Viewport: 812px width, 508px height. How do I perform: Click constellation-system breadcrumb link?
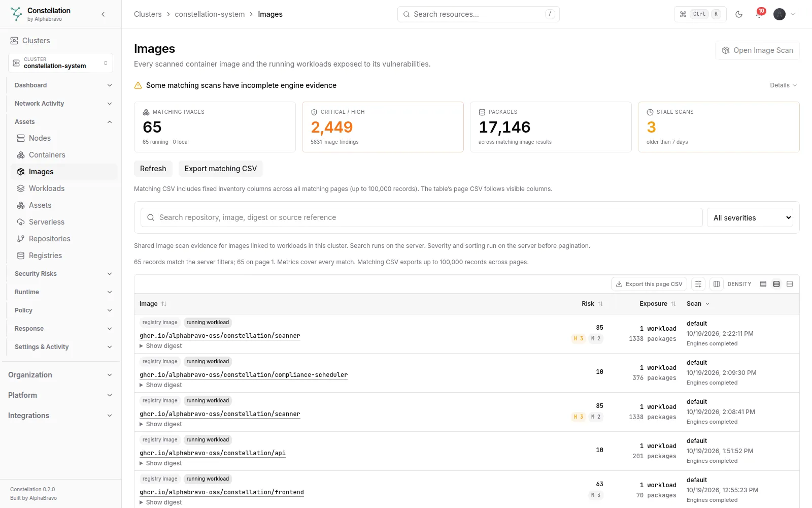tap(210, 14)
